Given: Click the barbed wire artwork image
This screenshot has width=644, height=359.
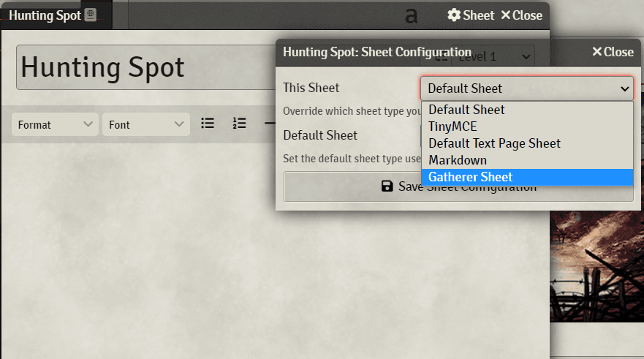Looking at the screenshot, I should coord(596,271).
